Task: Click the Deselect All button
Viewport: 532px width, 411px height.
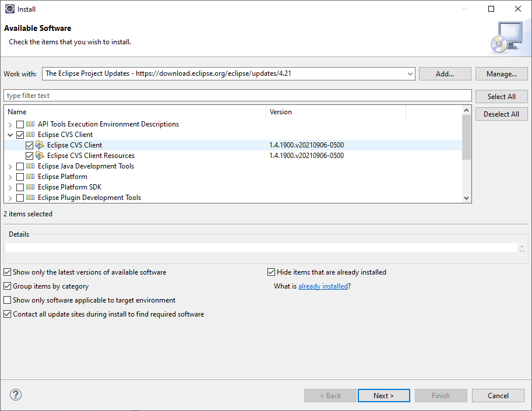Action: (501, 114)
